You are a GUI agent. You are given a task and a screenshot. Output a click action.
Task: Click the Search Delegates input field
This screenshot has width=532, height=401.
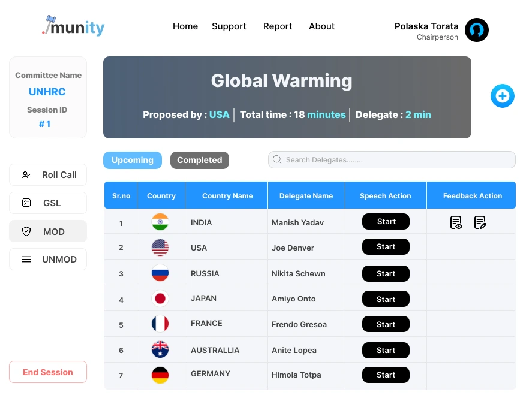tap(396, 160)
